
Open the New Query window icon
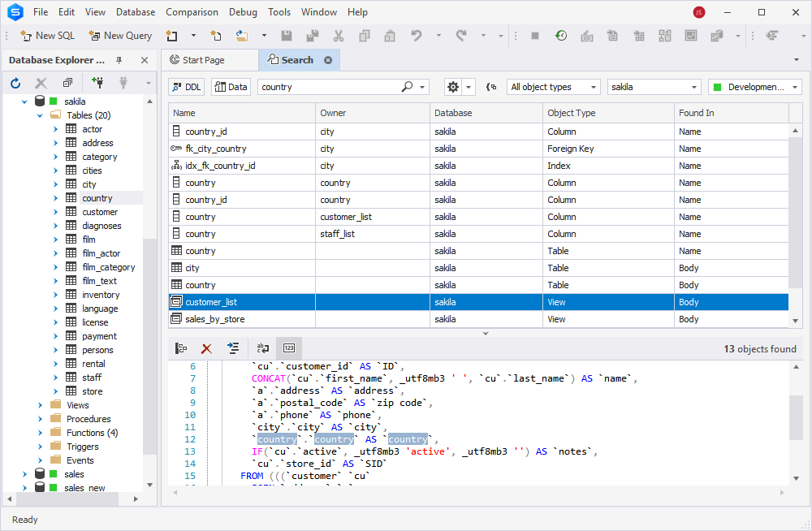(x=95, y=35)
